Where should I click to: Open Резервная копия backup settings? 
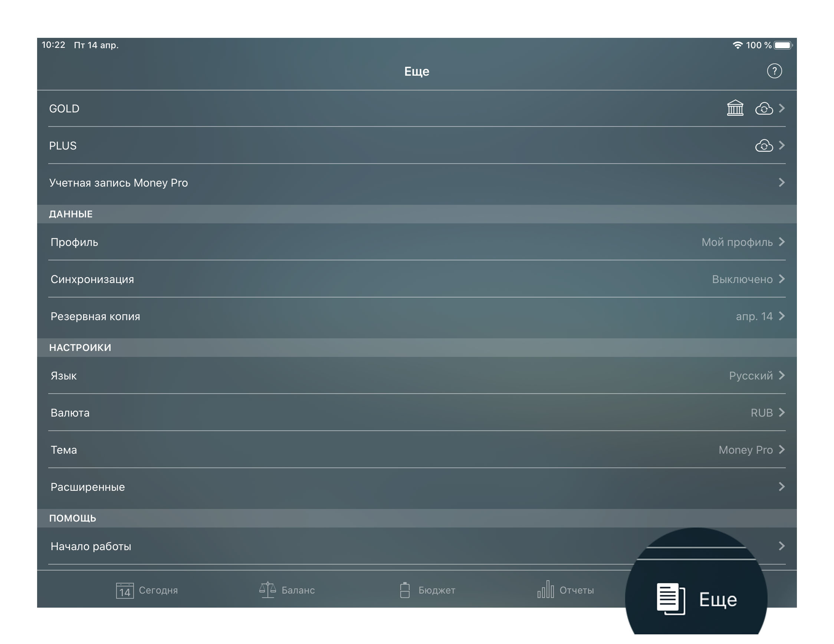(417, 316)
